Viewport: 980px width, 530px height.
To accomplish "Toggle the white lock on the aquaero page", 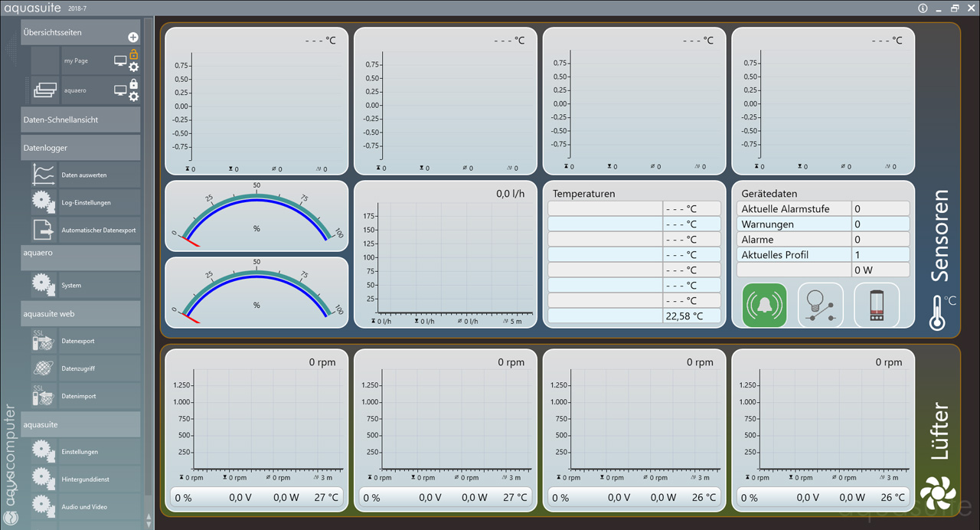I will click(x=133, y=84).
